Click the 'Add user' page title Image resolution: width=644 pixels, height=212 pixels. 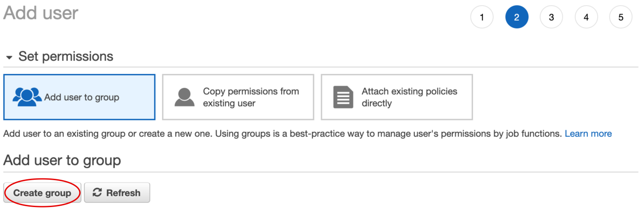pos(41,13)
